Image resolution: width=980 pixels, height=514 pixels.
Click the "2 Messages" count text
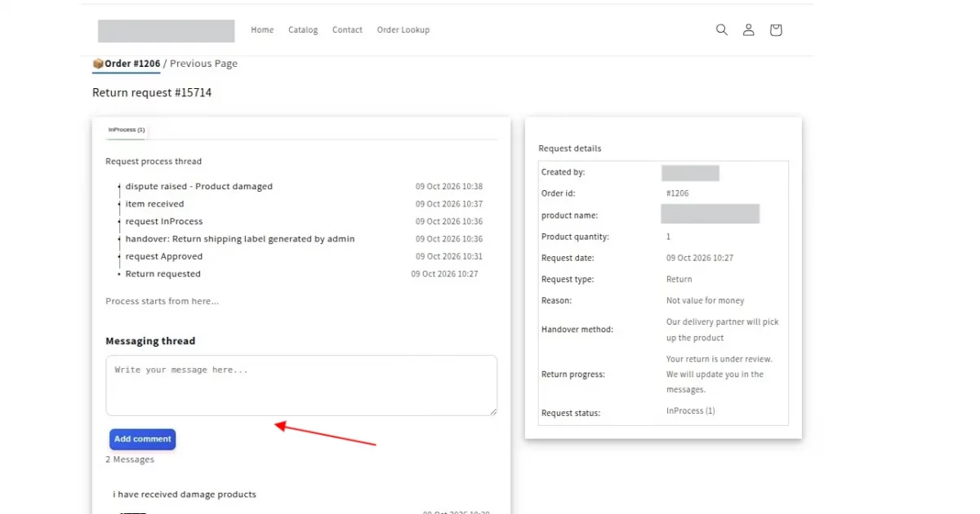coord(130,459)
